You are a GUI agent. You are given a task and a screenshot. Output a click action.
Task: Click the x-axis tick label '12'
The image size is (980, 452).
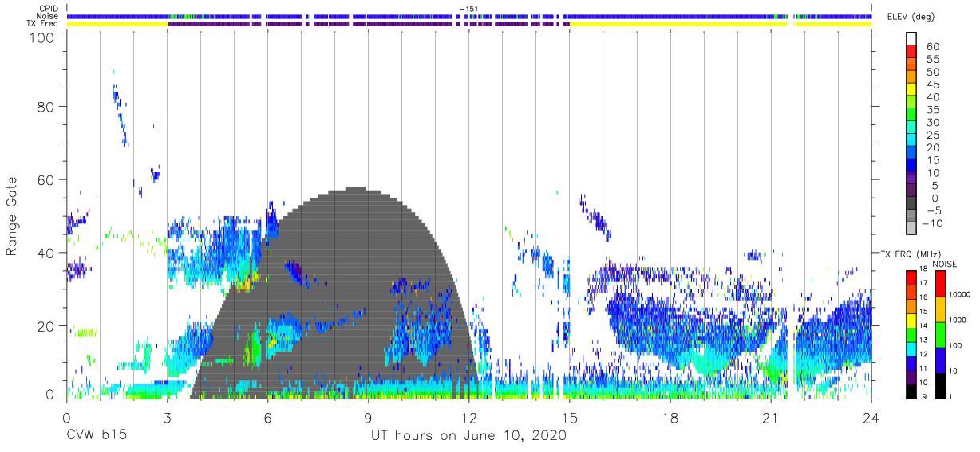[469, 418]
